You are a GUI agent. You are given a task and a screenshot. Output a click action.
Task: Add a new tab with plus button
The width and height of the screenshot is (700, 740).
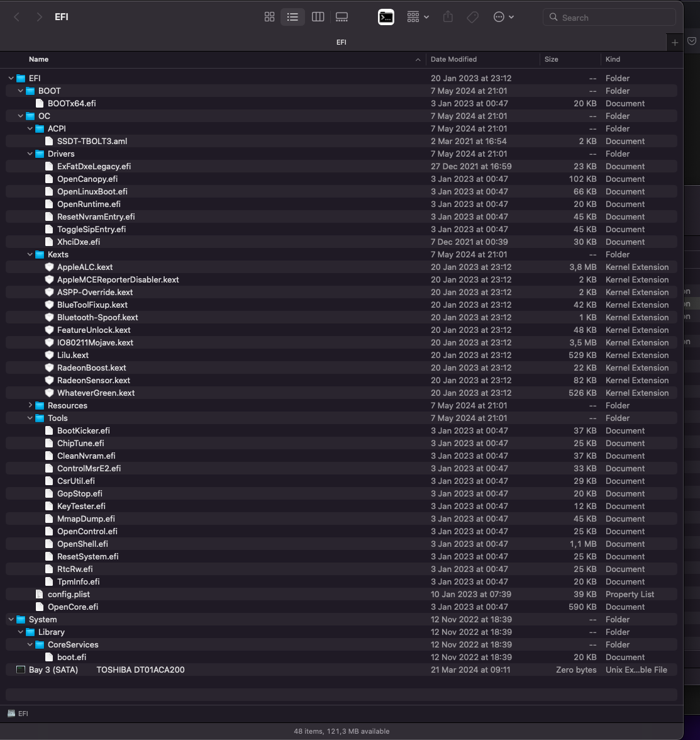[x=674, y=43]
